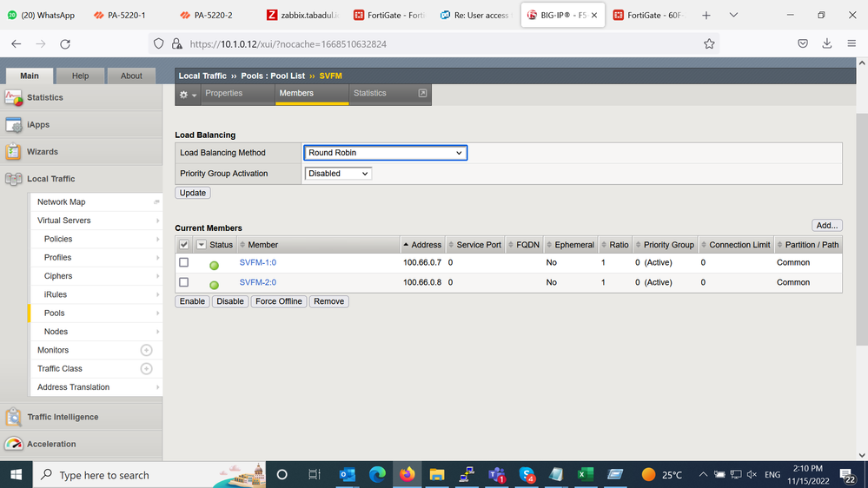Click the Update button

click(x=193, y=193)
